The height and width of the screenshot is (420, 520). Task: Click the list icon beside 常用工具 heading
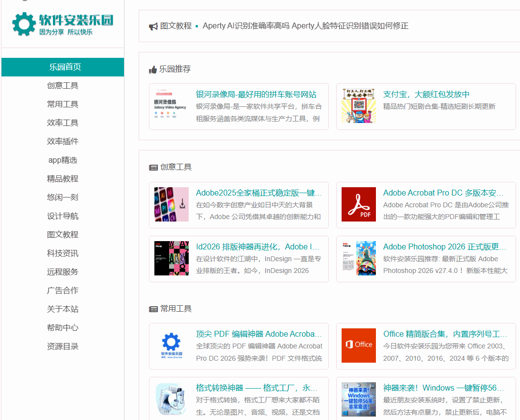tap(153, 309)
